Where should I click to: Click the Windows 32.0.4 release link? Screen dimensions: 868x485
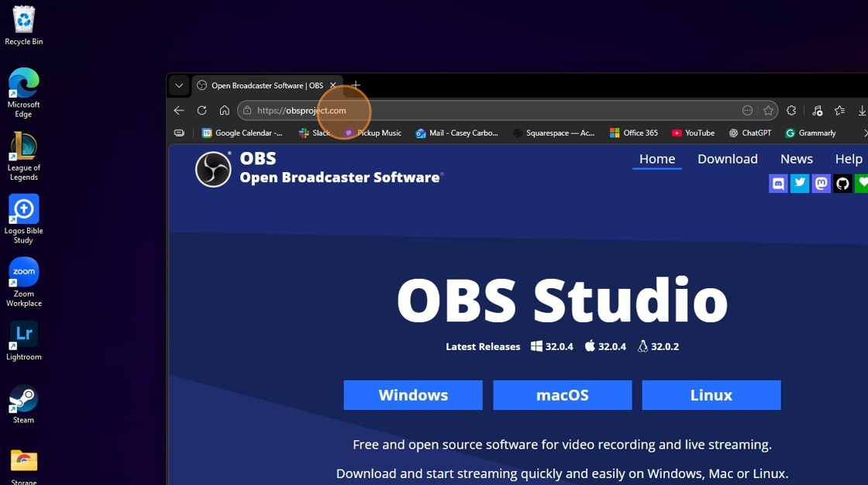552,346
